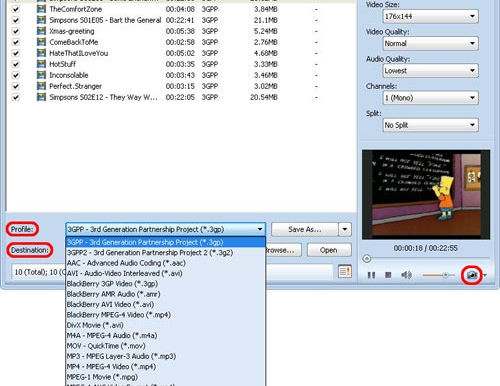
Task: Open the Video Size 176x144 dropdown
Action: [x=431, y=16]
